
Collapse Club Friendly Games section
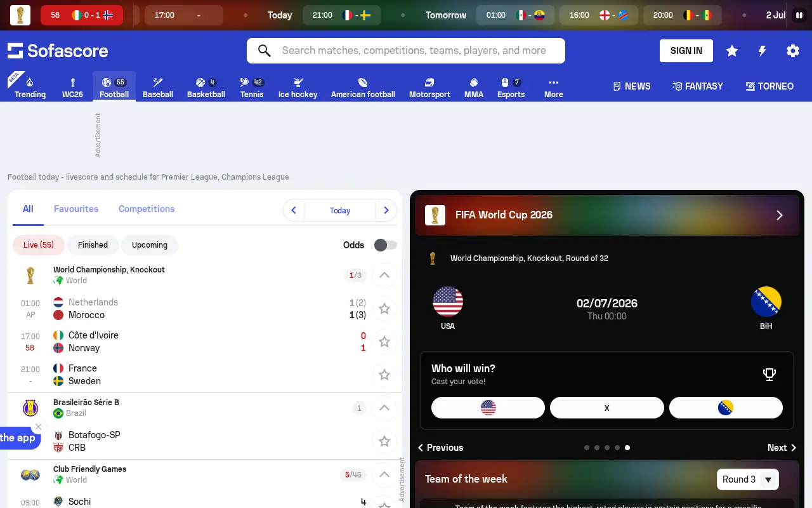tap(384, 474)
